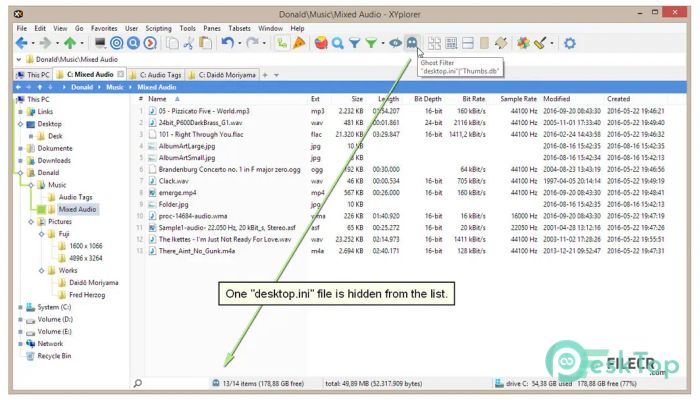Collapse the Fuji folder node
This screenshot has height=400, width=700.
coord(41,233)
